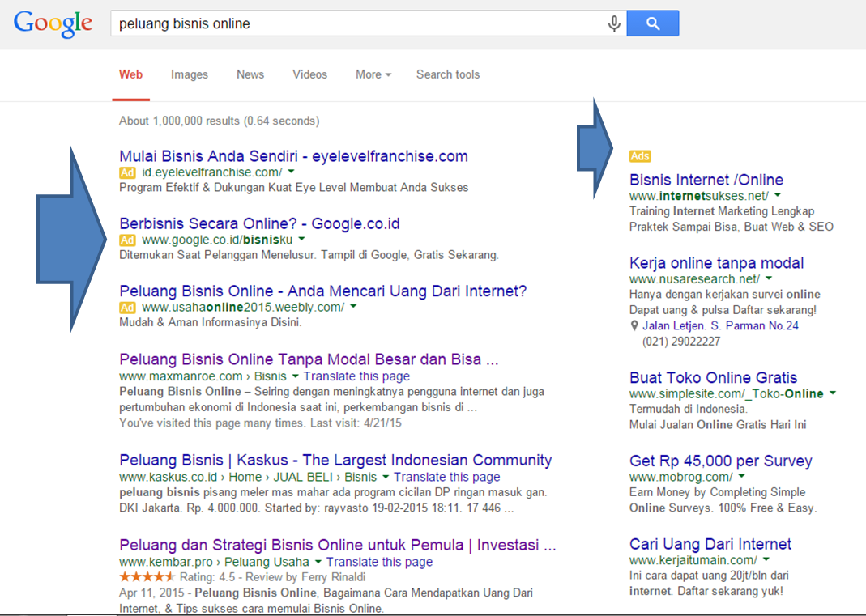Click Jalan Letjen. S. Parman No.24 address link
Image resolution: width=866 pixels, height=616 pixels.
pos(720,325)
